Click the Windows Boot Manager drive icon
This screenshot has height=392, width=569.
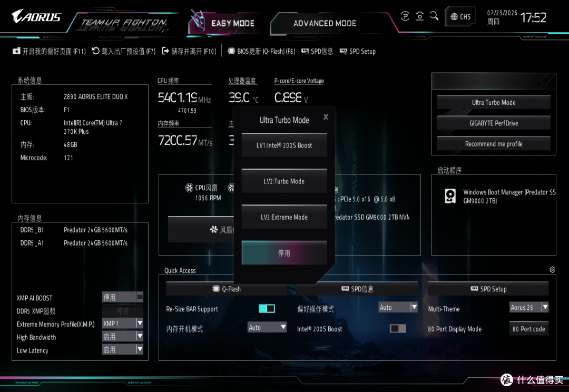click(450, 196)
